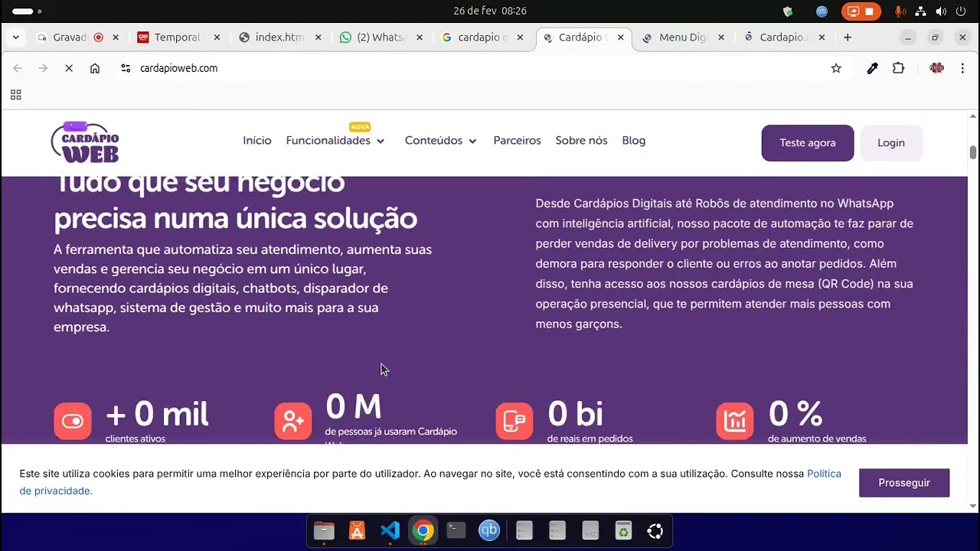
Task: Open site information icon beside the URL
Action: [x=126, y=68]
